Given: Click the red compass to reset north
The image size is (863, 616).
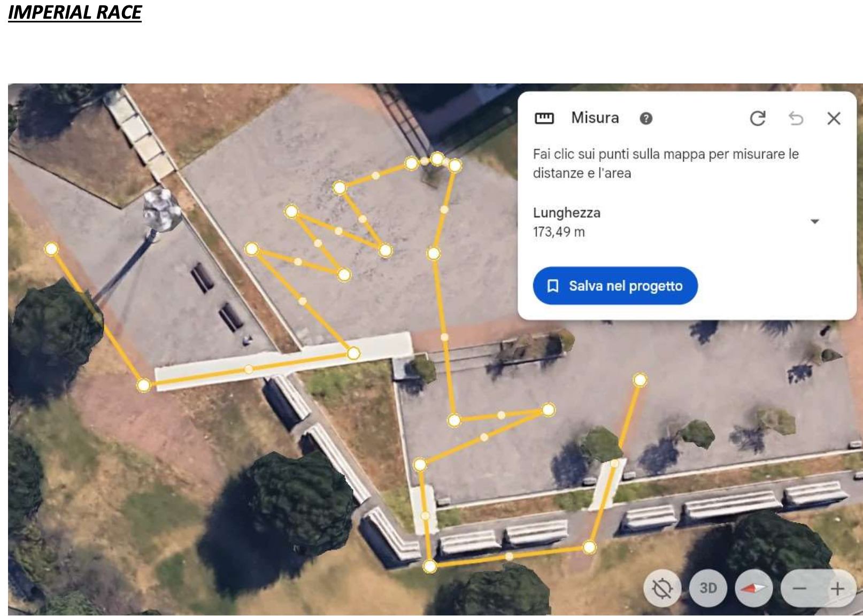Looking at the screenshot, I should [x=753, y=589].
